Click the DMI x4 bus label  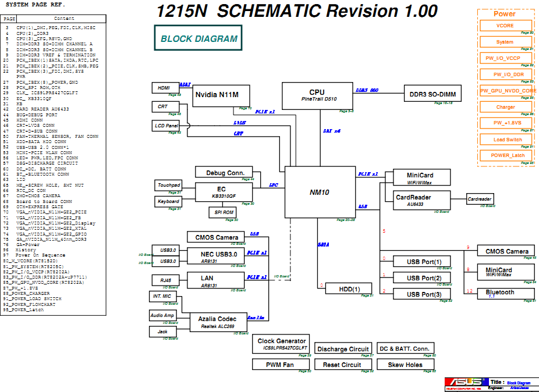(332, 131)
